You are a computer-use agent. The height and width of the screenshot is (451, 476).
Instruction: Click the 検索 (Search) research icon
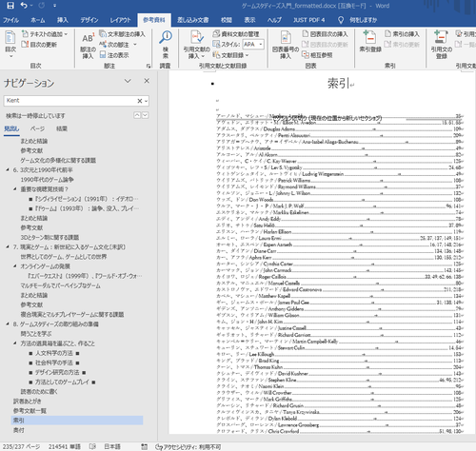[166, 45]
